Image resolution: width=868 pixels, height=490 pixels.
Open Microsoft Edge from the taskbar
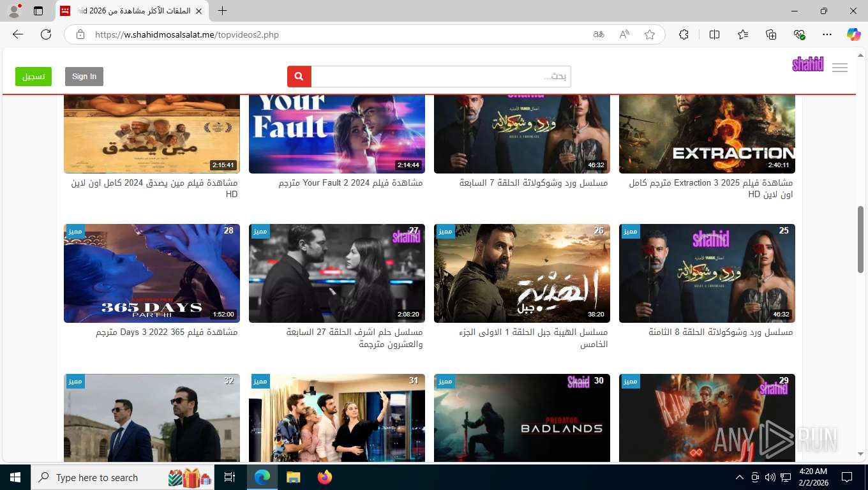tap(262, 477)
